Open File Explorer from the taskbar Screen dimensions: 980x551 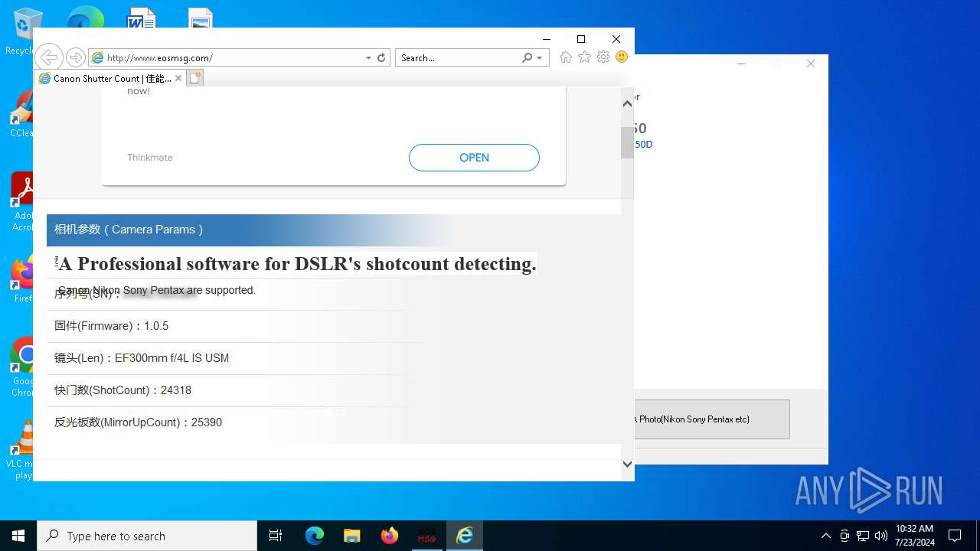pos(352,536)
